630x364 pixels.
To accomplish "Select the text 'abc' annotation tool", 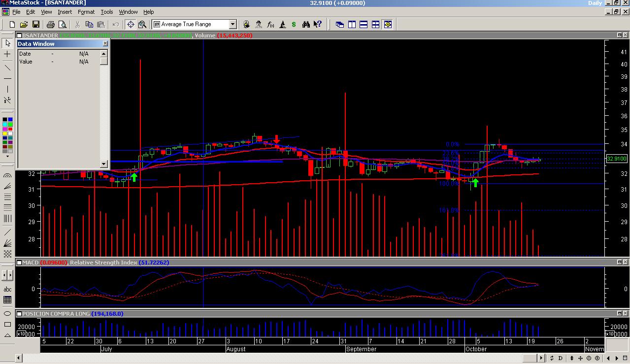I will click(7, 289).
